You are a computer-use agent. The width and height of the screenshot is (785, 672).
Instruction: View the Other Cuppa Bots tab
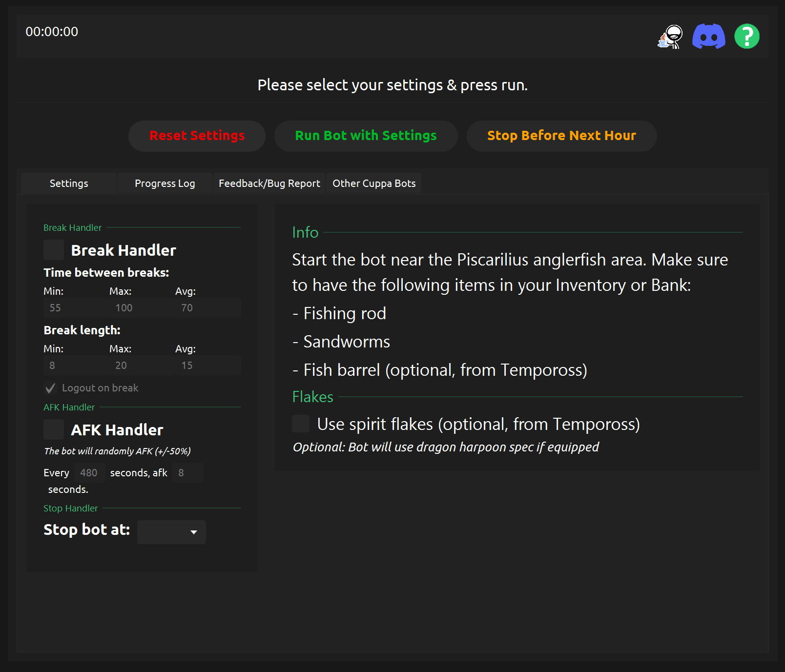(x=374, y=183)
